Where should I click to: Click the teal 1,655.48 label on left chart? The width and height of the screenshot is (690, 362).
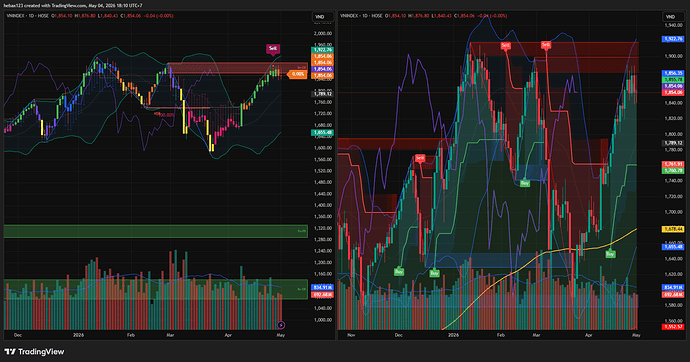pos(323,132)
